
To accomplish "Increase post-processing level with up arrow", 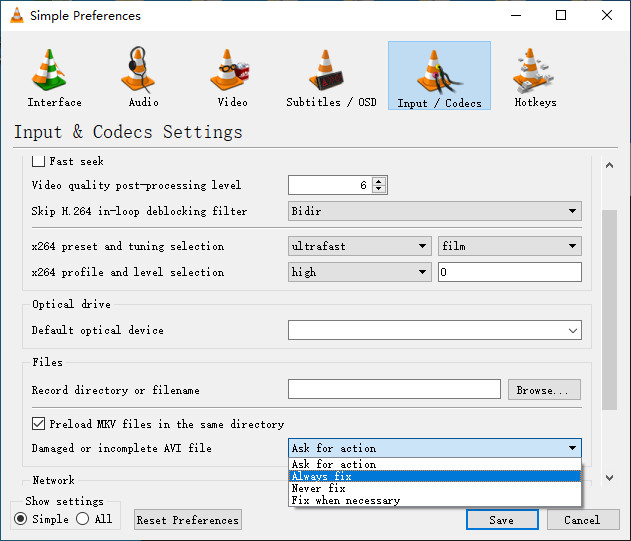I will tap(379, 181).
